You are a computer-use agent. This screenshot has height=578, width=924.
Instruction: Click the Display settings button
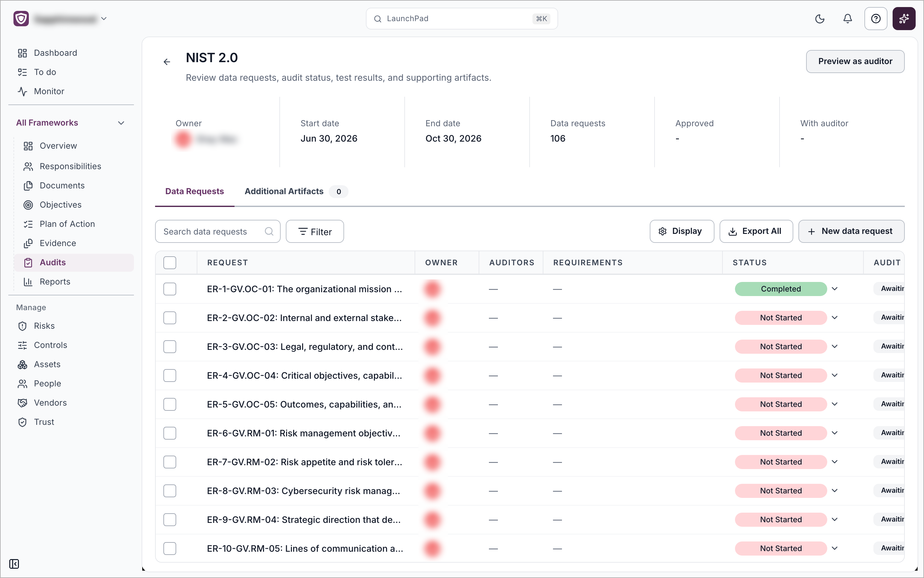click(682, 231)
